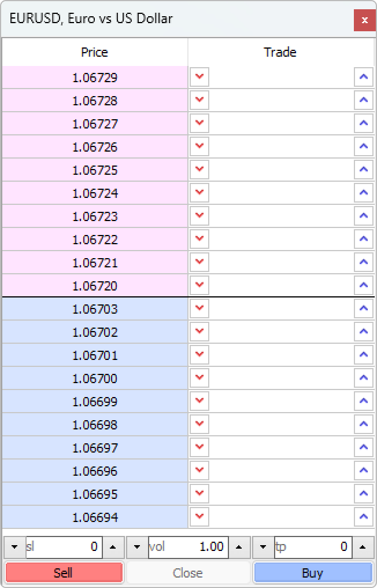377x588 pixels.
Task: Click blue up arrow at 1.06694
Action: (x=363, y=517)
